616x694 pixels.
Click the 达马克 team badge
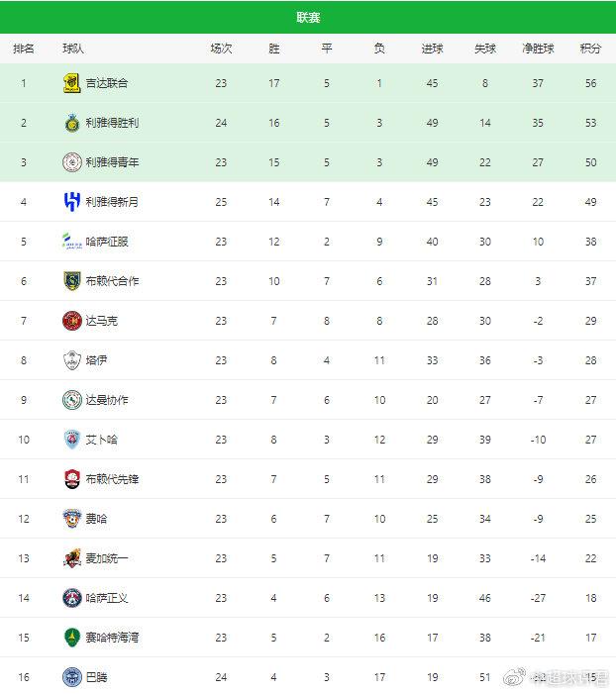coord(71,321)
